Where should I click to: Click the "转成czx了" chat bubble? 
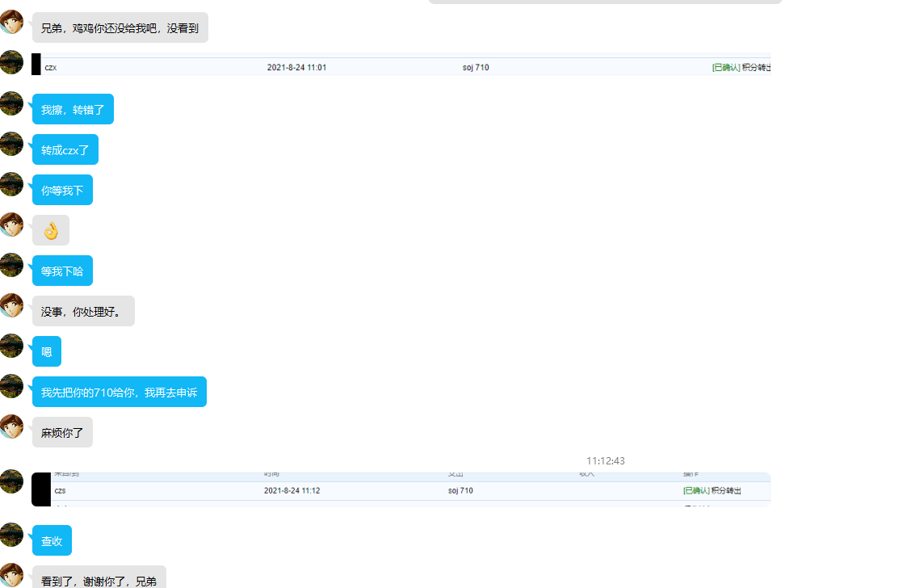pyautogui.click(x=65, y=149)
